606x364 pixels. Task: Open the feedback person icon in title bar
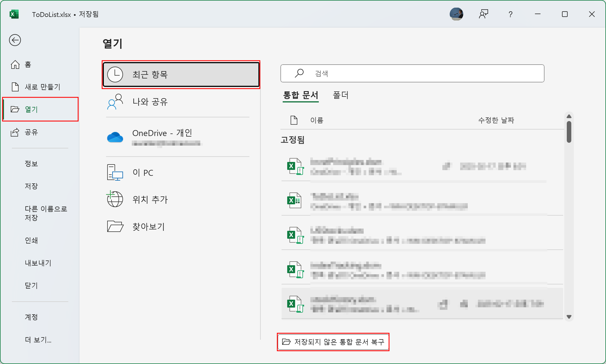click(483, 14)
